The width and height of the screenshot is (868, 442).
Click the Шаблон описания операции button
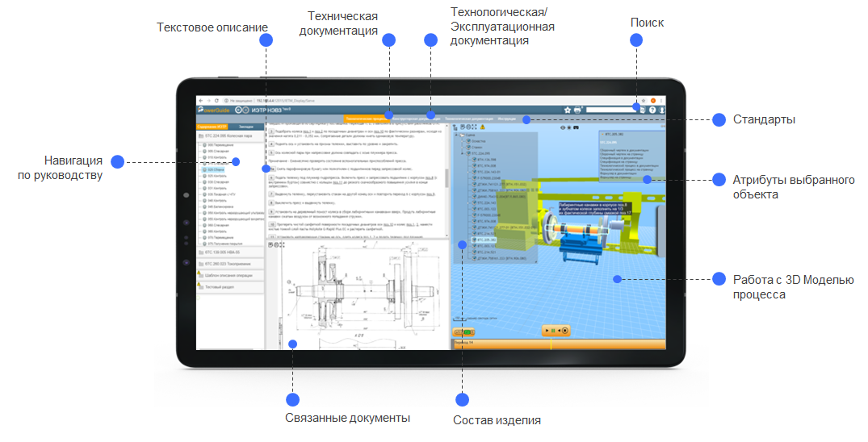tap(230, 275)
